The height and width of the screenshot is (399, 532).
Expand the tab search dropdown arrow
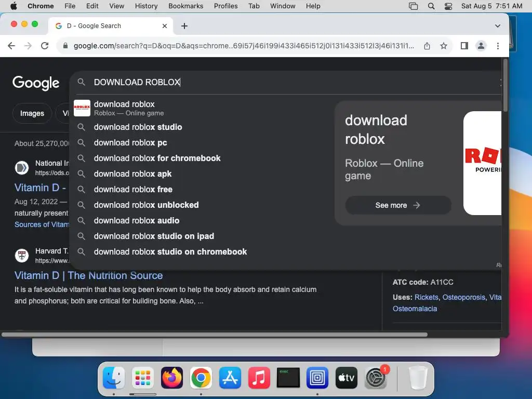click(497, 26)
